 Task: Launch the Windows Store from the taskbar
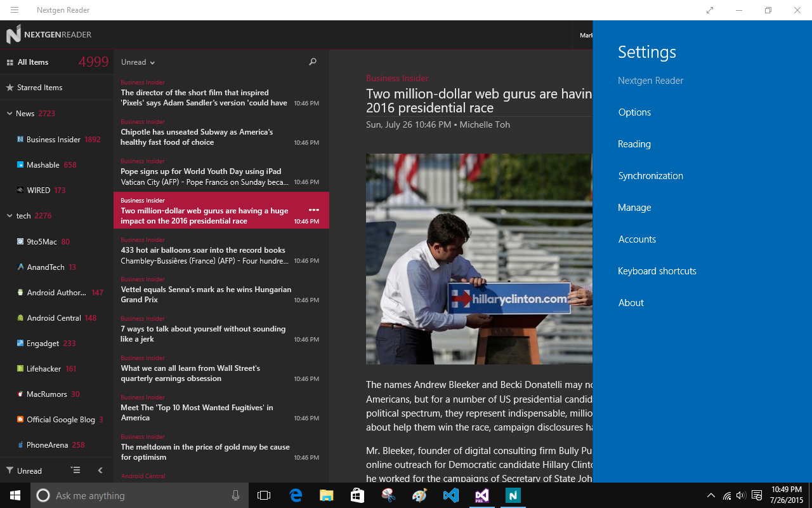point(358,495)
